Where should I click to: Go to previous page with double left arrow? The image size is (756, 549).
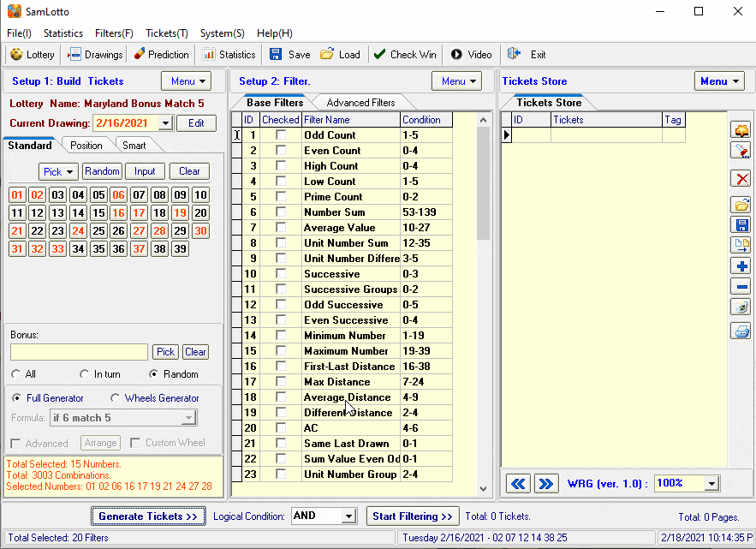[518, 484]
